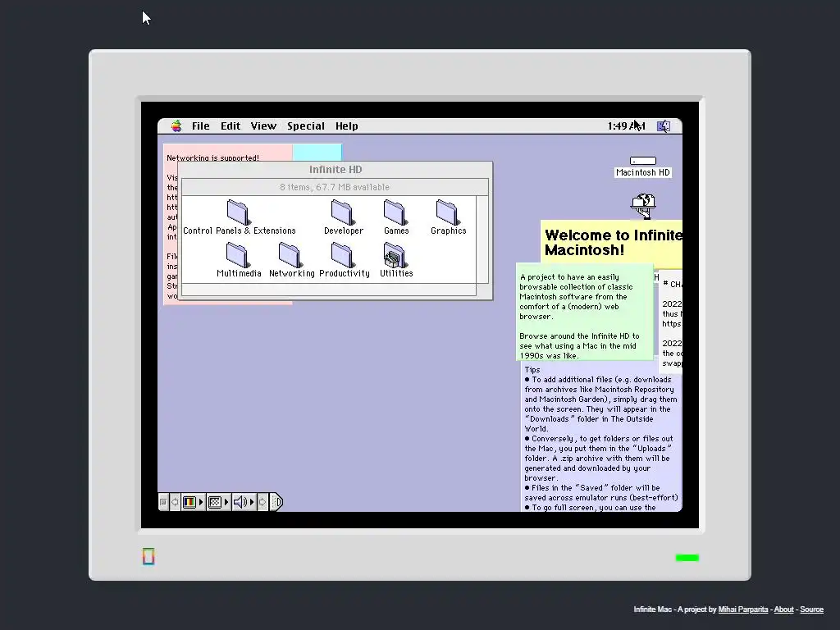Image resolution: width=840 pixels, height=630 pixels.
Task: Open the monitor color depth strip module
Action: point(194,502)
